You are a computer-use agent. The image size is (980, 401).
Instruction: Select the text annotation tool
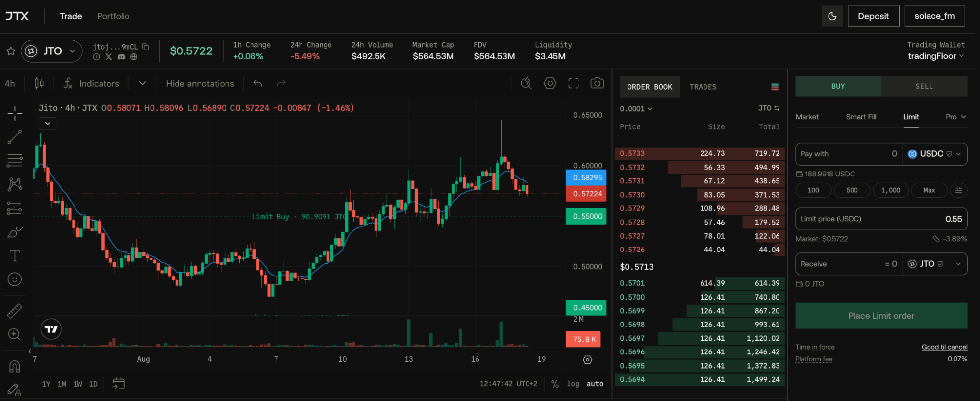click(15, 255)
